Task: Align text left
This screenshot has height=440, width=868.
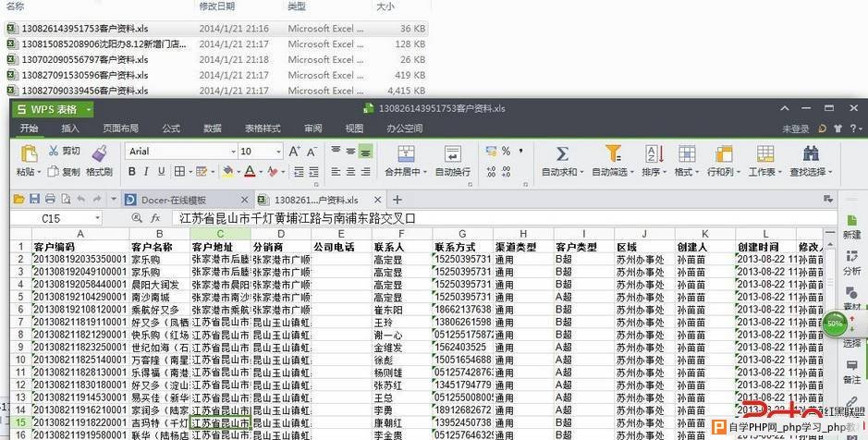Action: [x=336, y=172]
